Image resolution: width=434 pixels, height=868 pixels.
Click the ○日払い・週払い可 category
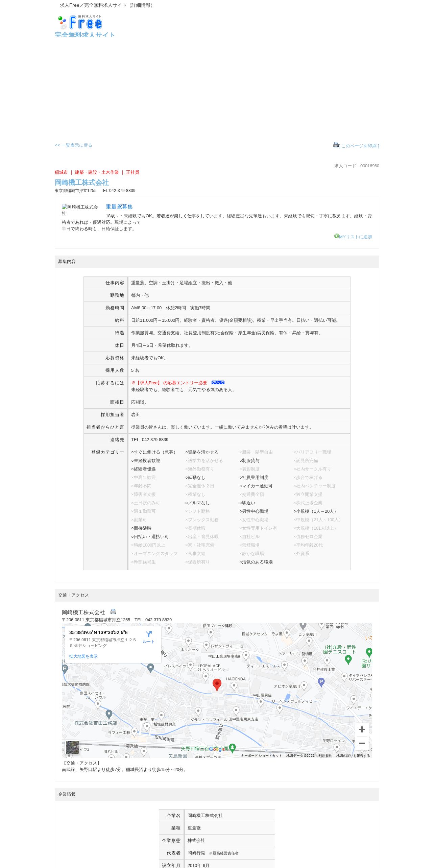(150, 537)
